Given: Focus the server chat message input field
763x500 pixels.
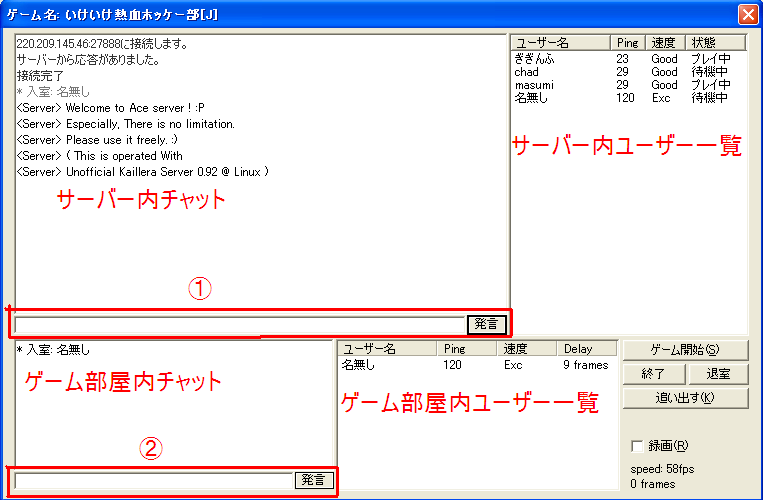Looking at the screenshot, I should click(x=240, y=324).
